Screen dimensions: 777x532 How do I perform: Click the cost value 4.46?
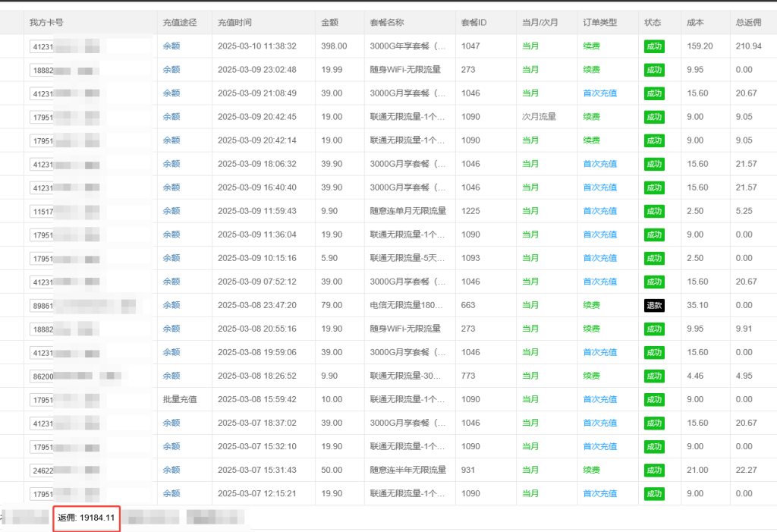(695, 376)
